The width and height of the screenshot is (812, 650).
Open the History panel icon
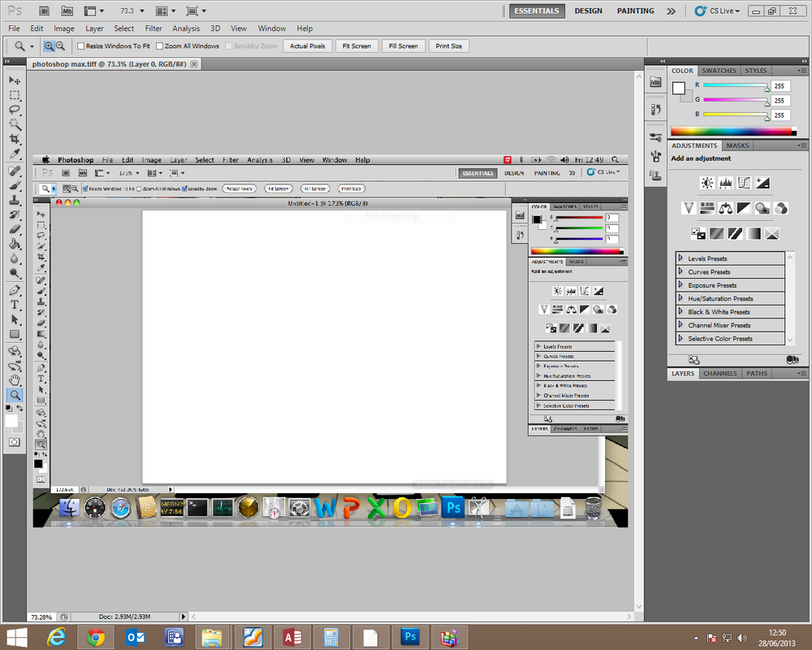tap(655, 110)
